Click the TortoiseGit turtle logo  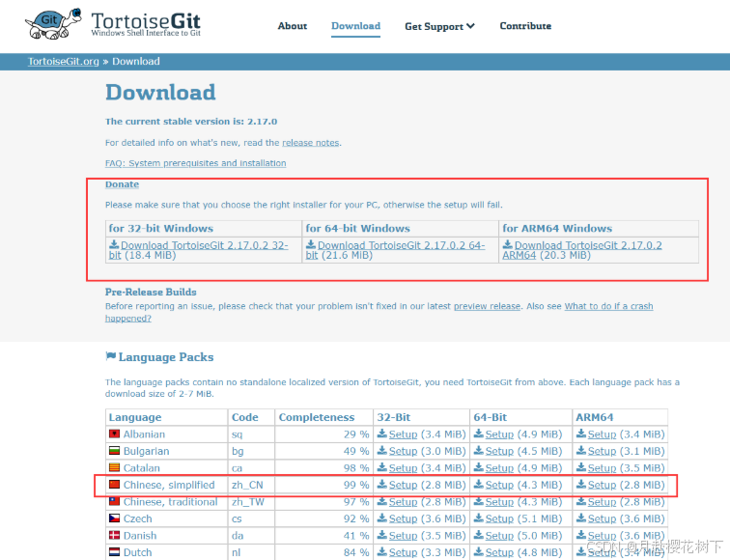click(x=53, y=23)
